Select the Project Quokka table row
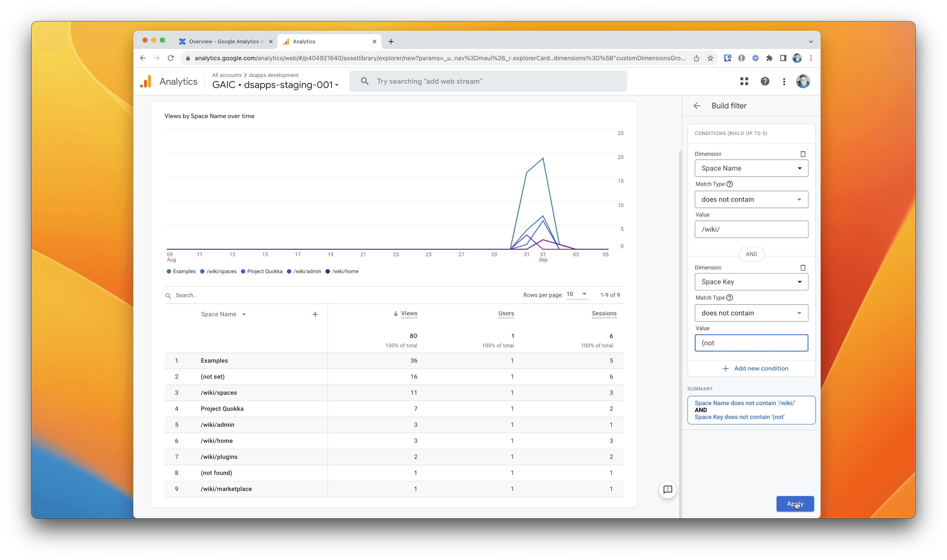Image resolution: width=947 pixels, height=560 pixels. (x=394, y=409)
